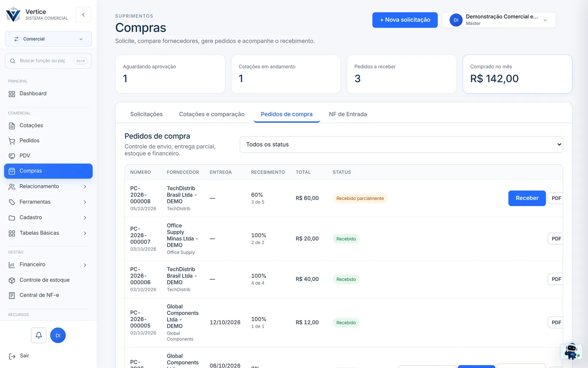Screen dimensions: 588x368
Task: Click Receber for order PC-2026-000008
Action: (527, 198)
